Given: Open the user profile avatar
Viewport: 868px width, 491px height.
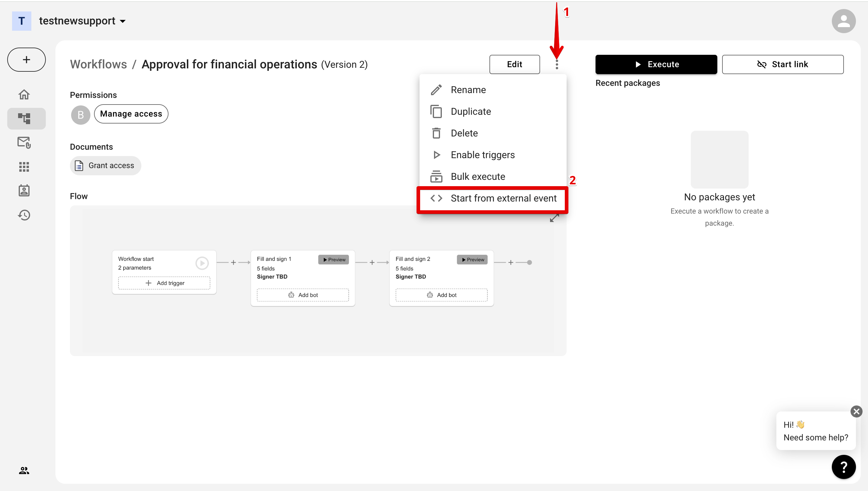Looking at the screenshot, I should (x=843, y=21).
